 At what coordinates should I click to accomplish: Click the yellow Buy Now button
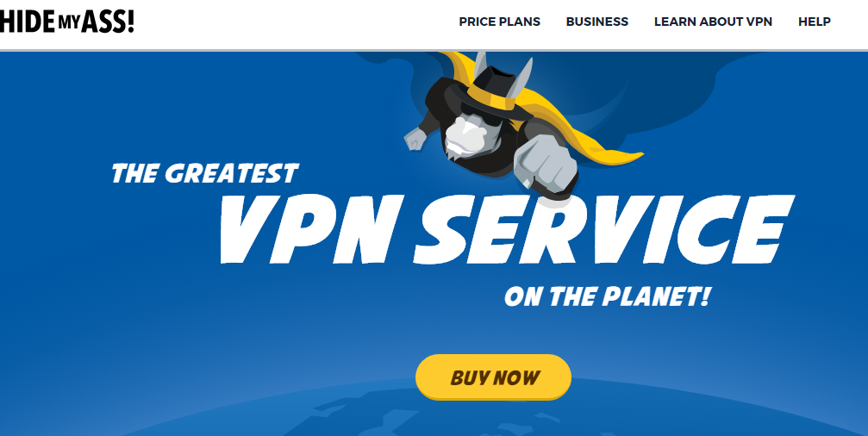pyautogui.click(x=493, y=377)
